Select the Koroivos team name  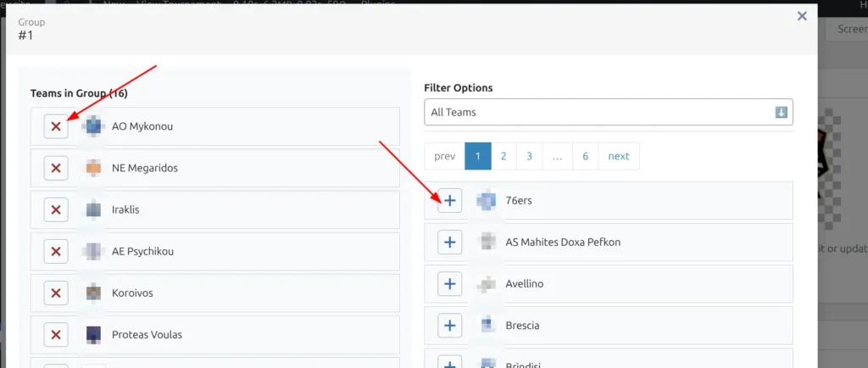tap(132, 293)
